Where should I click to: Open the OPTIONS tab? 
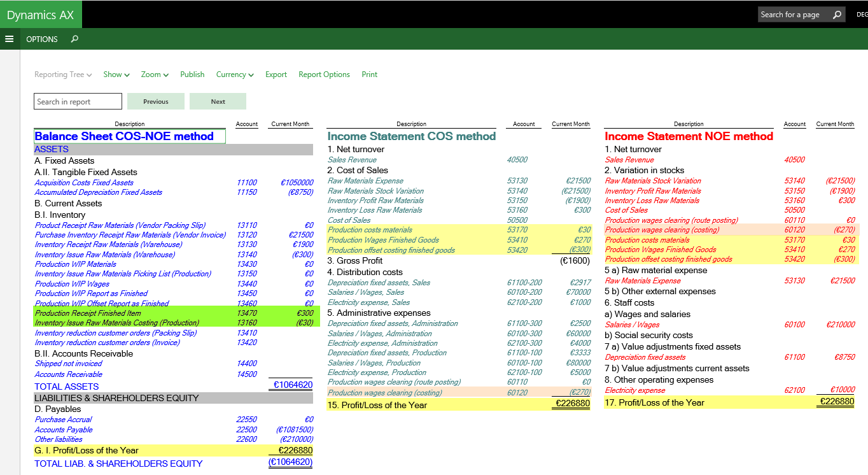click(x=42, y=39)
